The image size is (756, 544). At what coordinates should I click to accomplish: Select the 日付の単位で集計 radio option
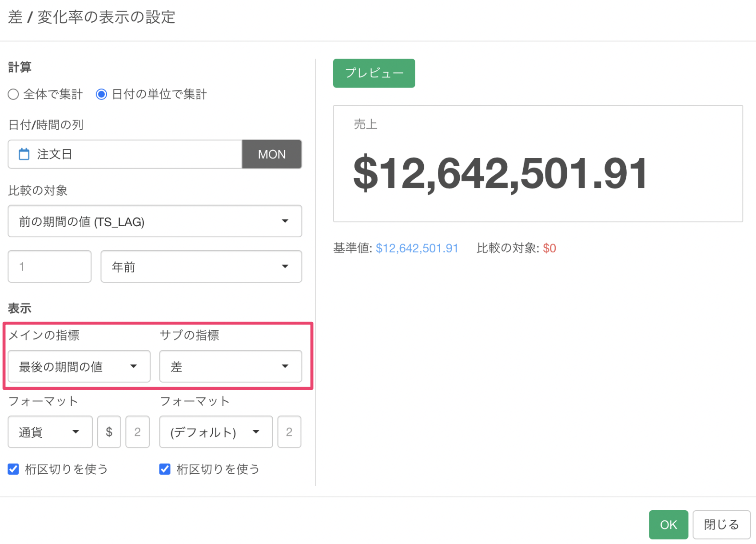[x=102, y=94]
